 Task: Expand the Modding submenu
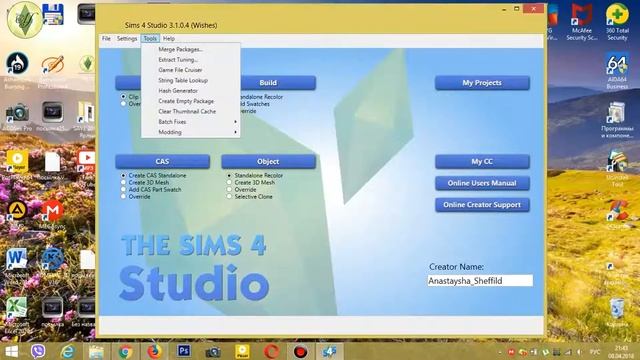tap(191, 132)
